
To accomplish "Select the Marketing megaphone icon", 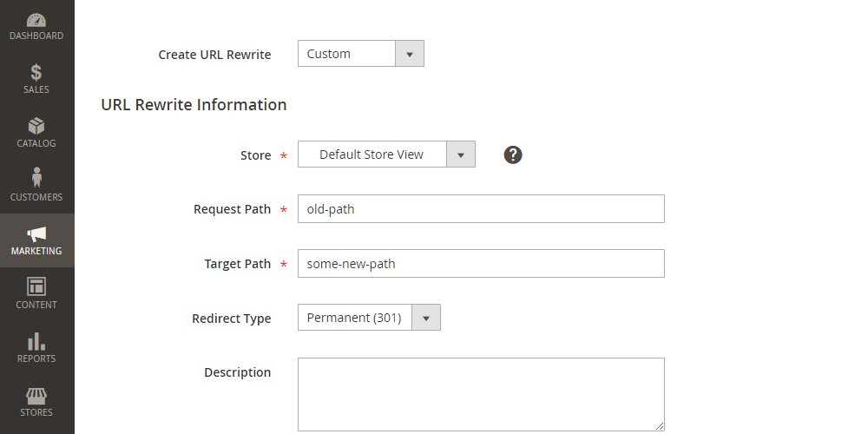I will (36, 240).
